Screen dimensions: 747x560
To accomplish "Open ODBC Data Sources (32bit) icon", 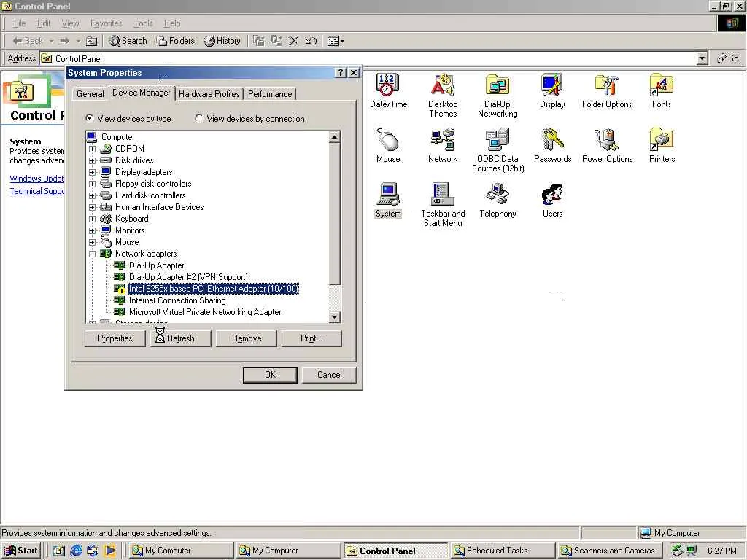I will (x=498, y=150).
